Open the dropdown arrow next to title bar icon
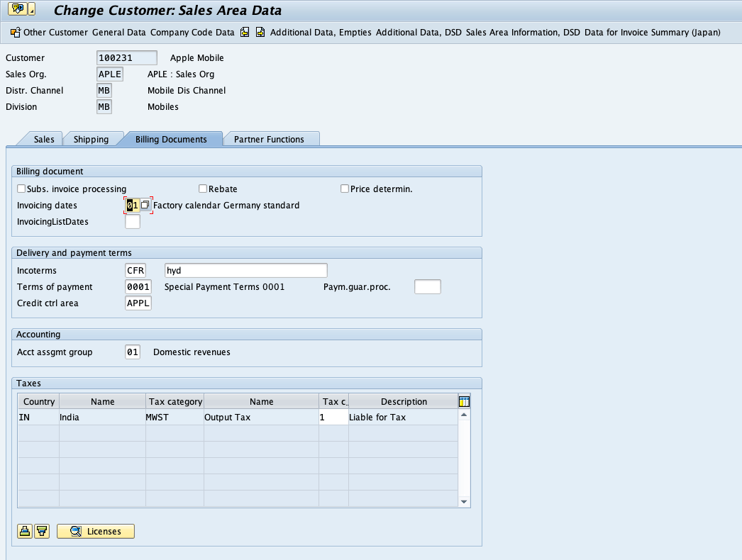 [x=31, y=9]
